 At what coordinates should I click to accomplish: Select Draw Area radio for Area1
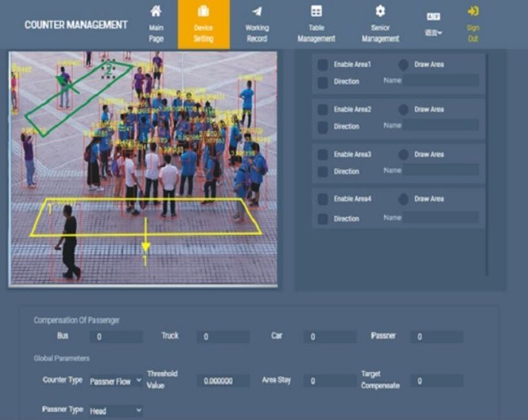(x=403, y=65)
